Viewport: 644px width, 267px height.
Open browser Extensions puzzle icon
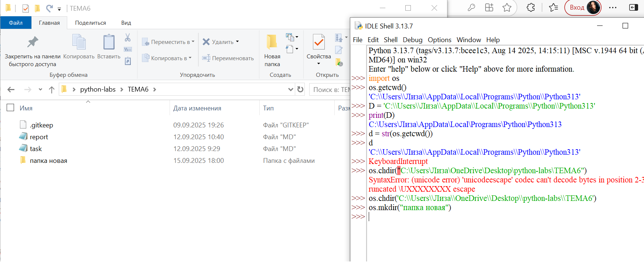click(531, 7)
